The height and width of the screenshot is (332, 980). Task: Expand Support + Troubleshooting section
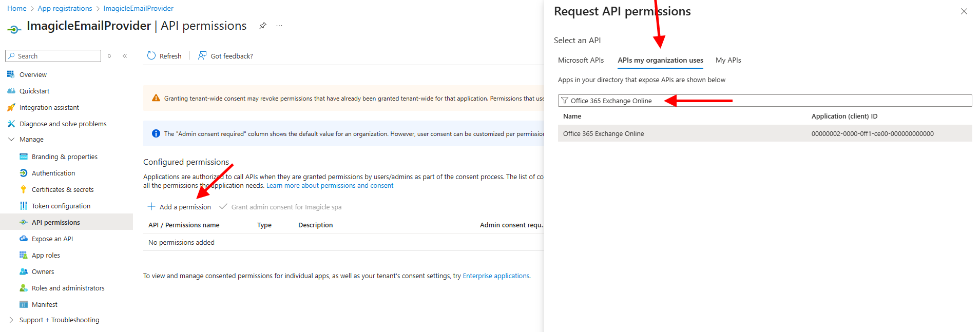11,320
